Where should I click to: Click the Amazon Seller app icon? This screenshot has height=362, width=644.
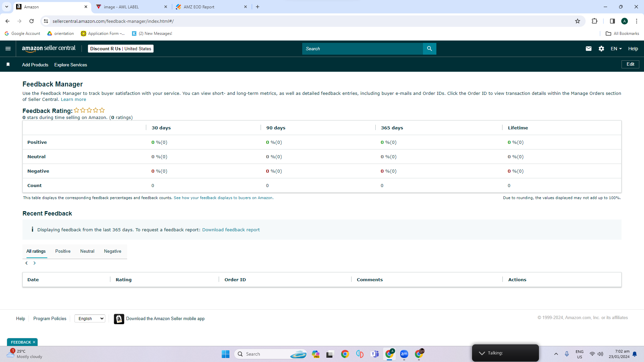point(119,319)
